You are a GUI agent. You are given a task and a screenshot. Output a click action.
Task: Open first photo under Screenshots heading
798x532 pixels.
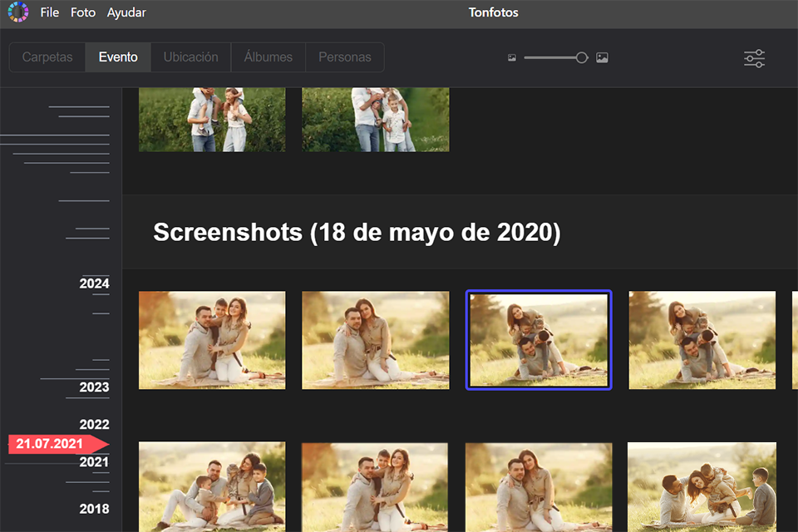[212, 340]
